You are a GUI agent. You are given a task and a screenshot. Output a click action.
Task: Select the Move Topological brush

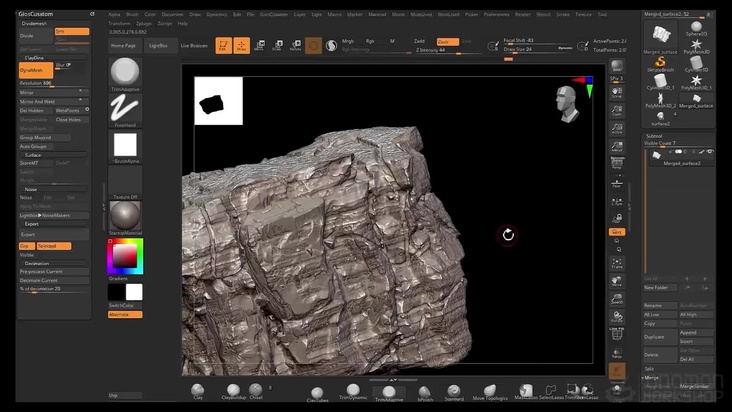coord(490,392)
